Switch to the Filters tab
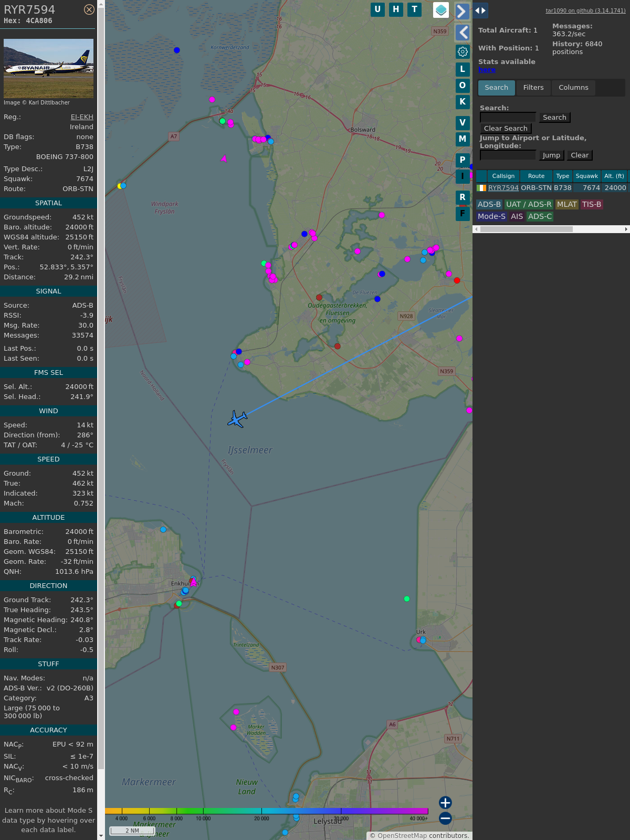The height and width of the screenshot is (840, 630). point(533,88)
